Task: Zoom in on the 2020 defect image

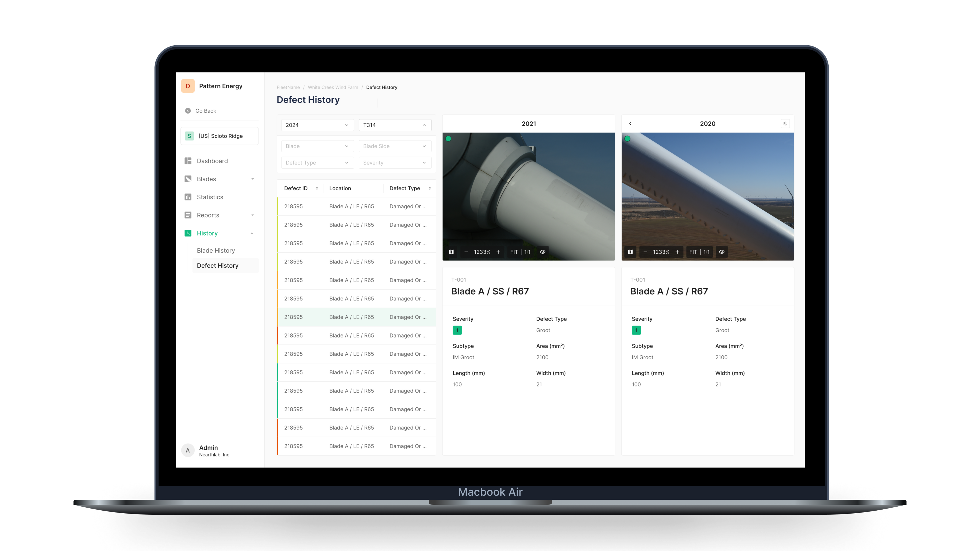Action: tap(678, 251)
